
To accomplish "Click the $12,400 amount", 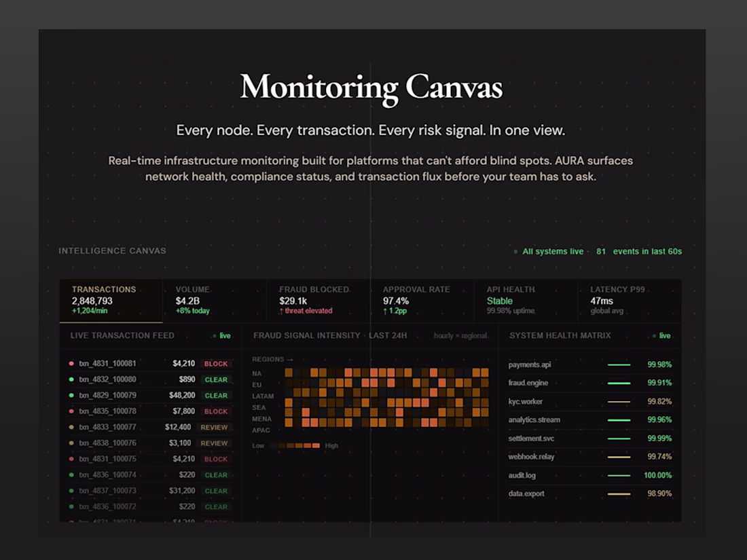I will pyautogui.click(x=178, y=427).
